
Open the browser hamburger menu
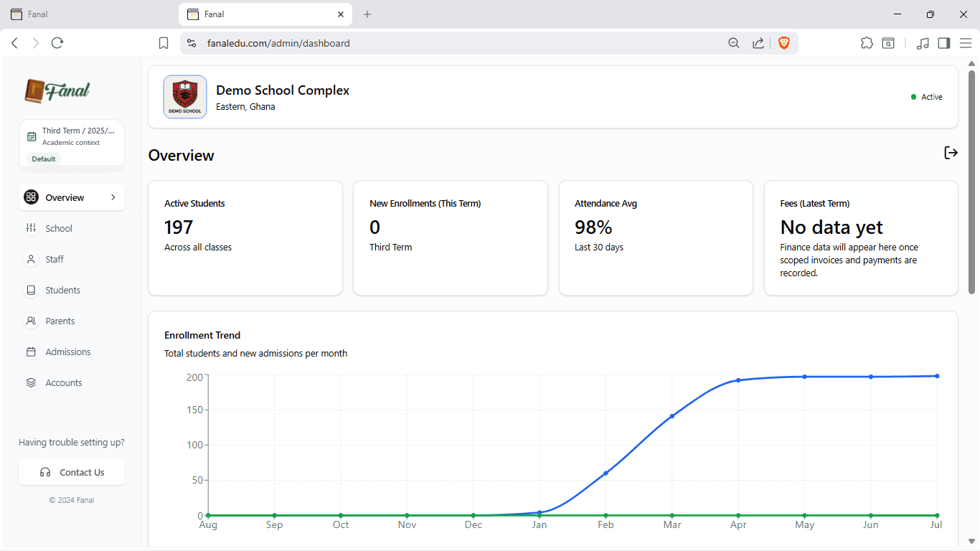965,43
